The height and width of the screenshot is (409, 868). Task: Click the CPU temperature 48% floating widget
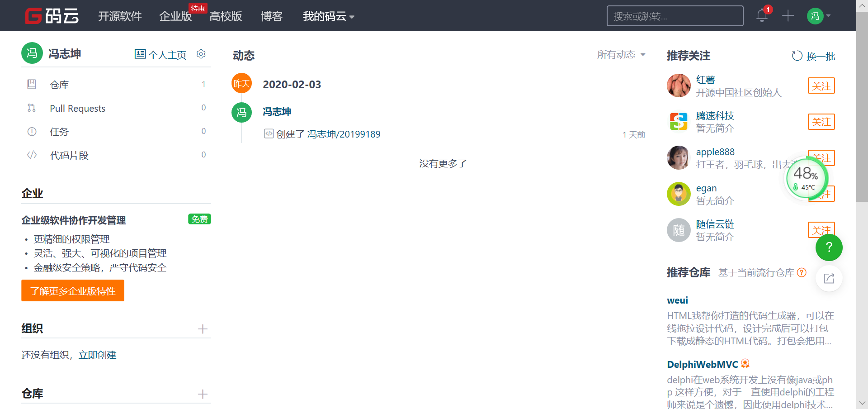click(x=807, y=178)
